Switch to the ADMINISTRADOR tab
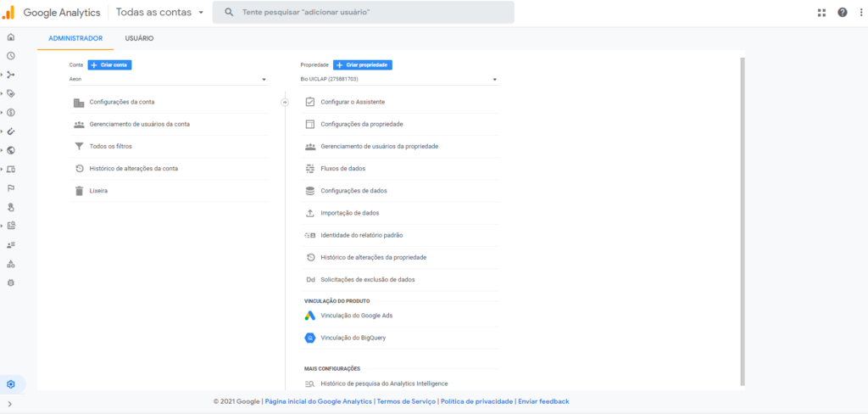Image resolution: width=868 pixels, height=414 pixels. tap(75, 39)
